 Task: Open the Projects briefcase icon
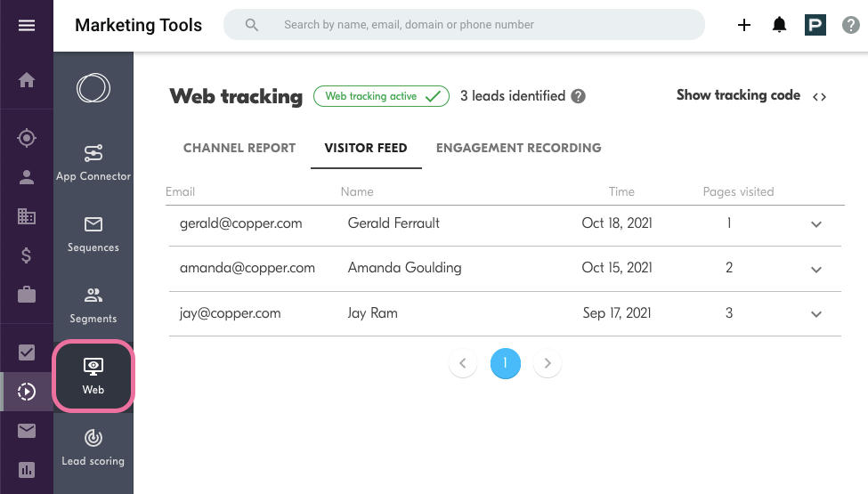pos(27,295)
